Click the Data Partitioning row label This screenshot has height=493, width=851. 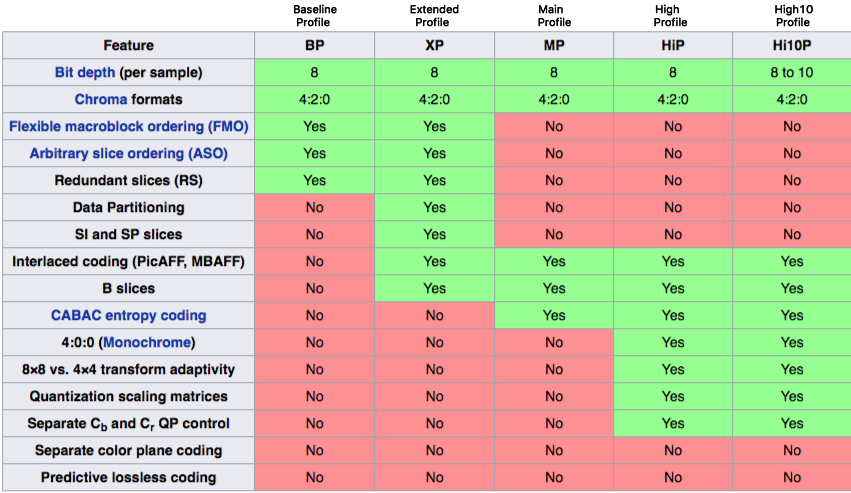tap(128, 207)
